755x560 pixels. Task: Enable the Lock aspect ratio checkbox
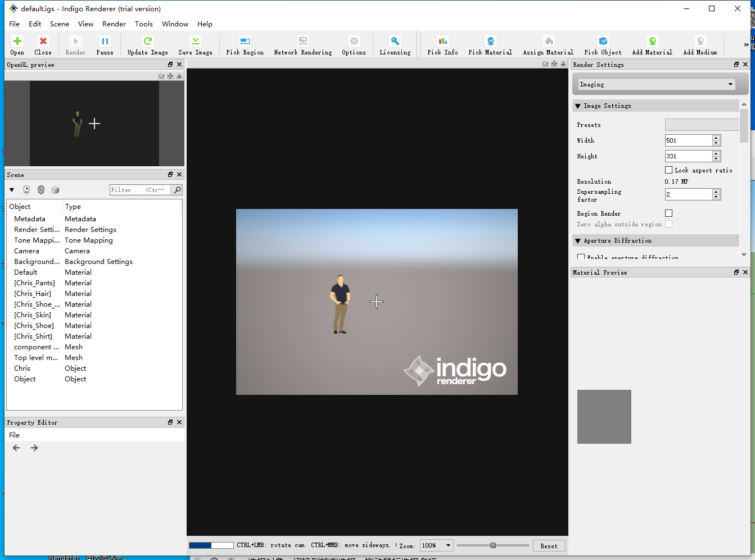pos(669,170)
